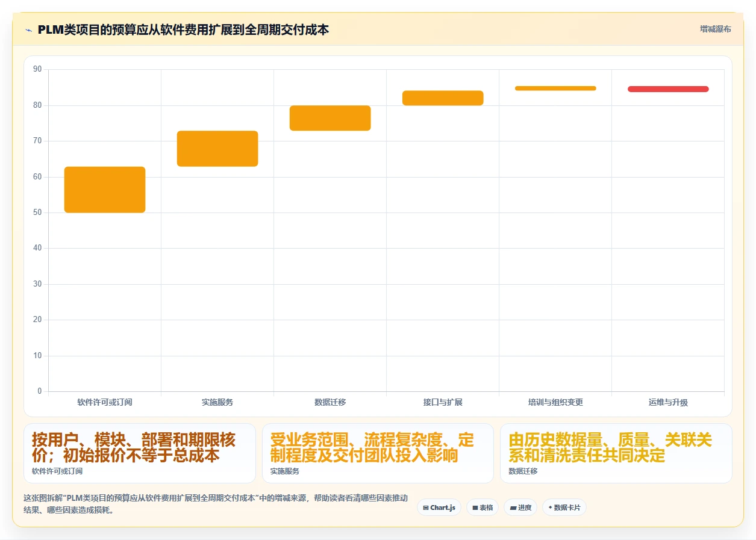This screenshot has width=756, height=540.
Task: Click the y-axis value 50
Action: [x=37, y=213]
